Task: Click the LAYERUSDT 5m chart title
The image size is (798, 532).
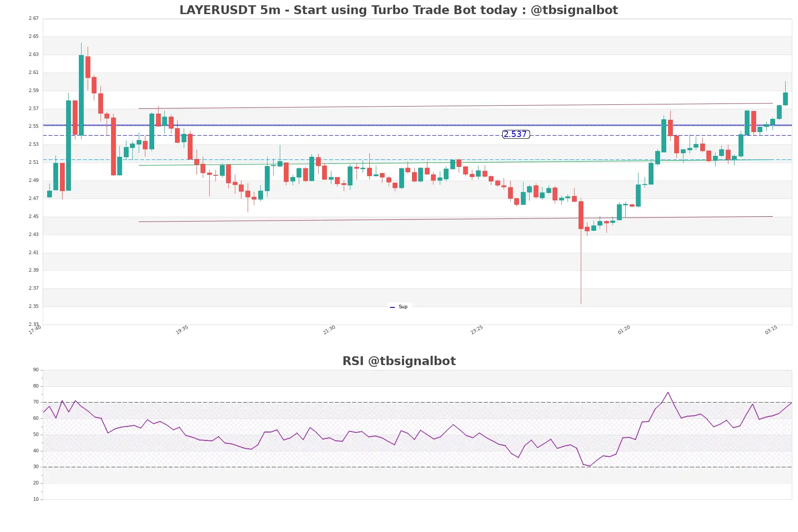Action: coord(398,10)
